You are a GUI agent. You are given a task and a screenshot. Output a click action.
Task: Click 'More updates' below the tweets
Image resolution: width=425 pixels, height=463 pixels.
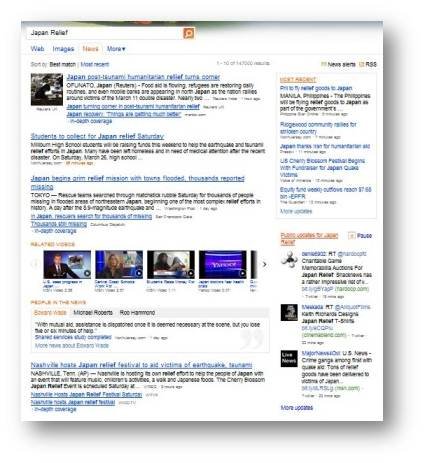(x=297, y=408)
